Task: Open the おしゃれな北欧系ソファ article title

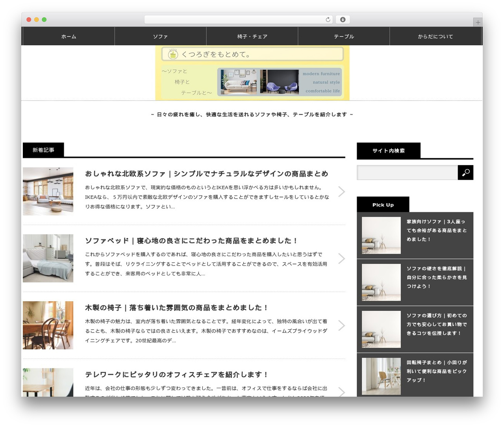Action: pyautogui.click(x=207, y=174)
